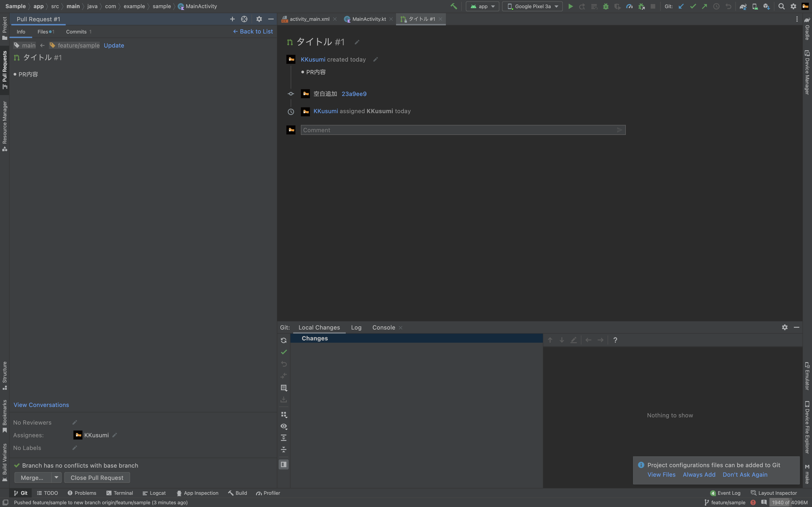The height and width of the screenshot is (507, 812).
Task: Click Refresh in Local Changes toolbar
Action: coord(283,340)
